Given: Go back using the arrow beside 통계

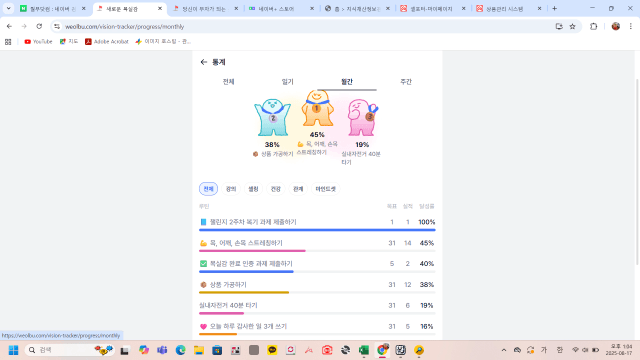Looking at the screenshot, I should point(204,62).
